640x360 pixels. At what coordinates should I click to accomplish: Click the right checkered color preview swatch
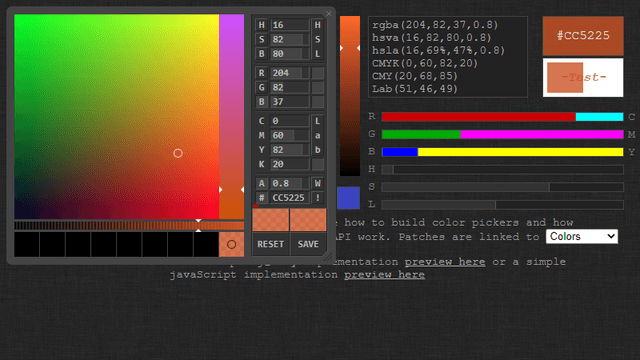pos(308,220)
